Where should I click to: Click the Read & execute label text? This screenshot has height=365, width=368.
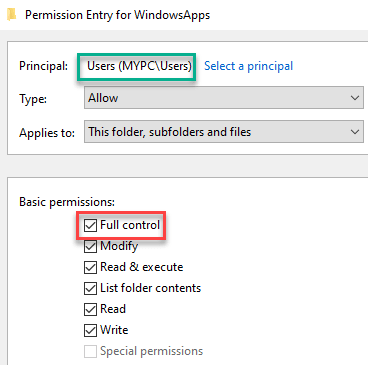click(x=142, y=267)
